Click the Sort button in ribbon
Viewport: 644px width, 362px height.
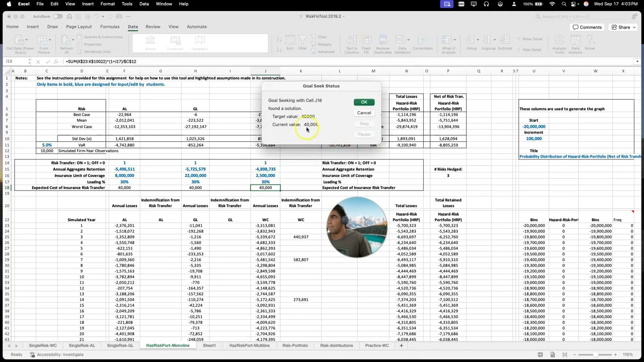click(x=290, y=43)
